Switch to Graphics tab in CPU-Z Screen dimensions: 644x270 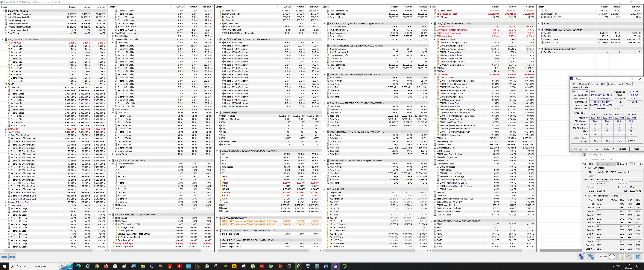coord(612,84)
